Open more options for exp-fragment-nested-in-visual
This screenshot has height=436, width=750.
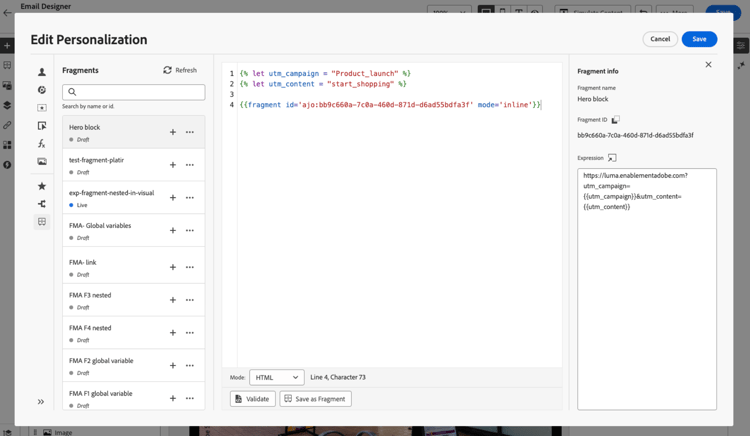(190, 197)
